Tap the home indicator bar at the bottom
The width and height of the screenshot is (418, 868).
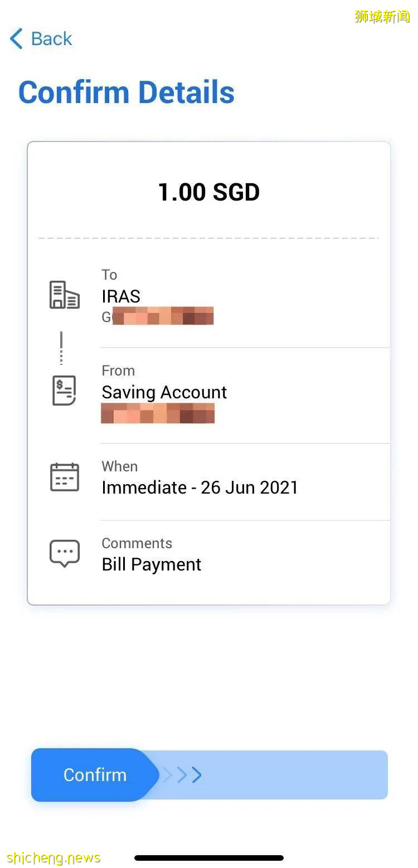point(209,858)
